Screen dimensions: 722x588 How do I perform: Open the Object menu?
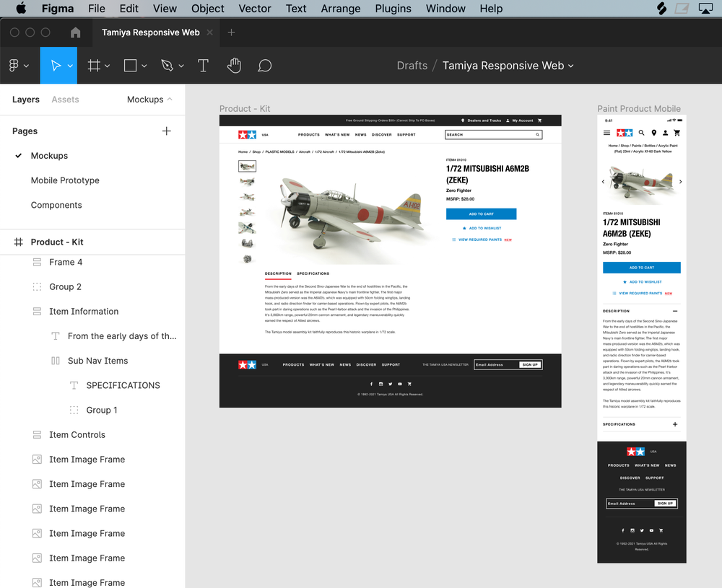click(x=208, y=8)
